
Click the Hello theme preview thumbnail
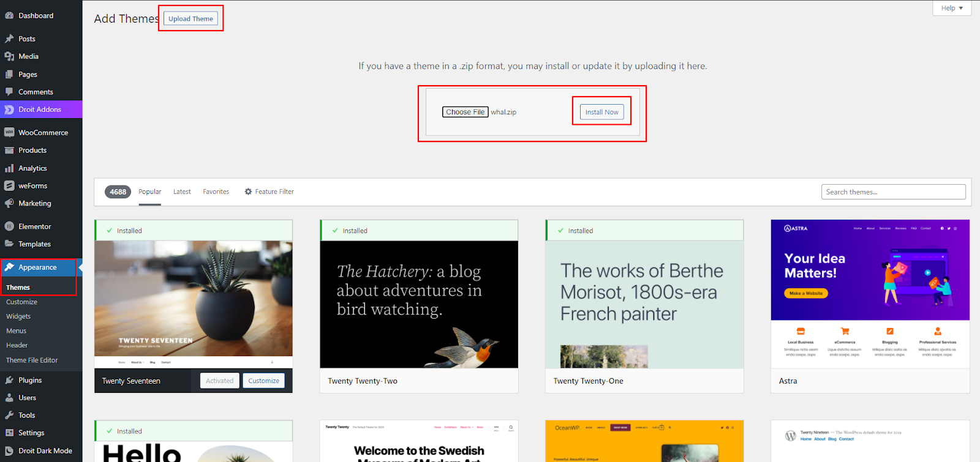click(x=194, y=452)
